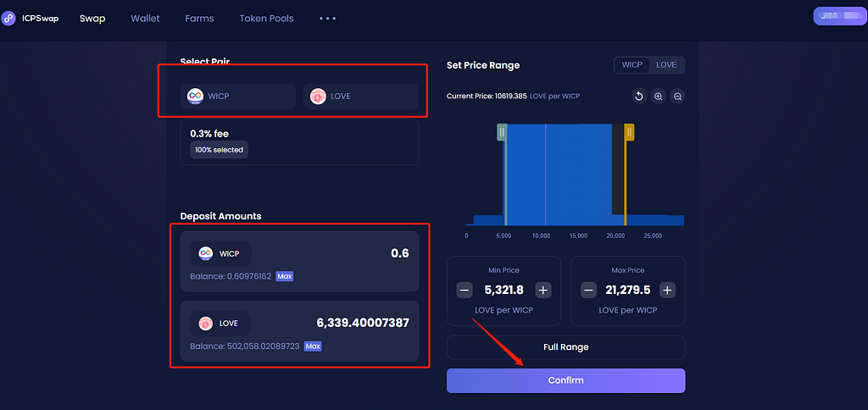Viewport: 868px width, 410px height.
Task: Switch price range toggle to LOVE
Action: point(666,64)
